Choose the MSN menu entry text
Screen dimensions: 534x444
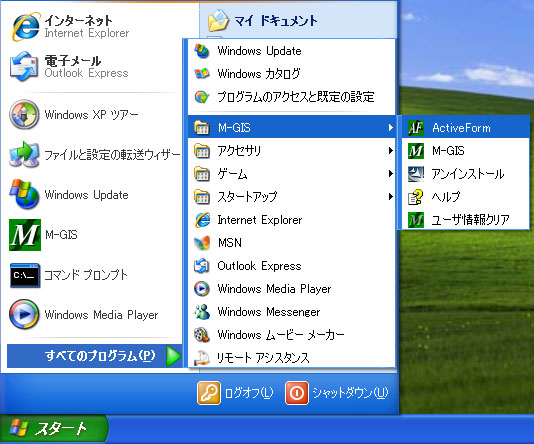click(230, 243)
